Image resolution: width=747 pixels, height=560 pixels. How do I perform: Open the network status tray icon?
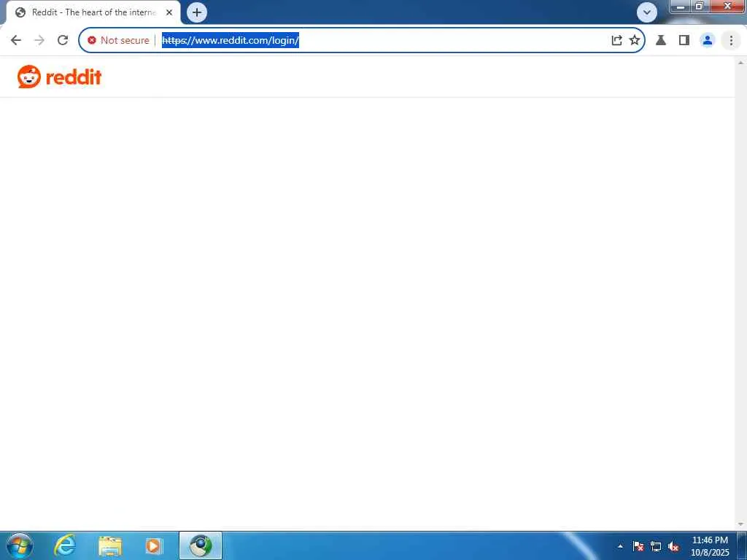coord(656,546)
